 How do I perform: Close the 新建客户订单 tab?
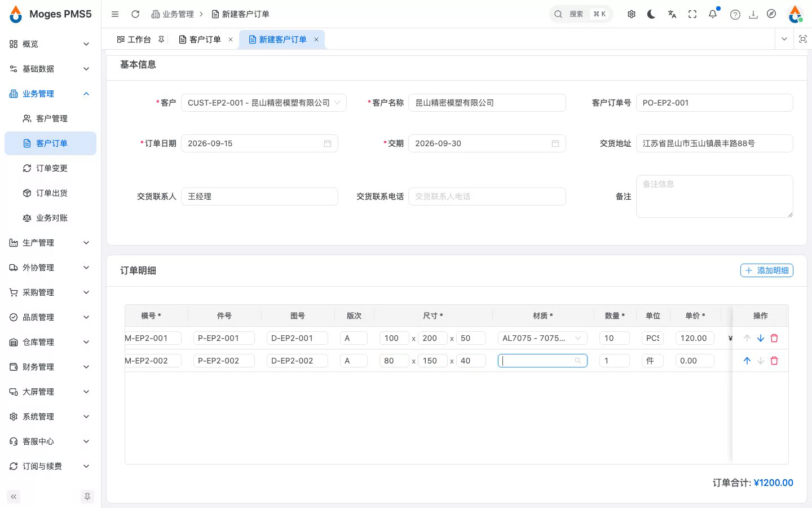pos(316,40)
